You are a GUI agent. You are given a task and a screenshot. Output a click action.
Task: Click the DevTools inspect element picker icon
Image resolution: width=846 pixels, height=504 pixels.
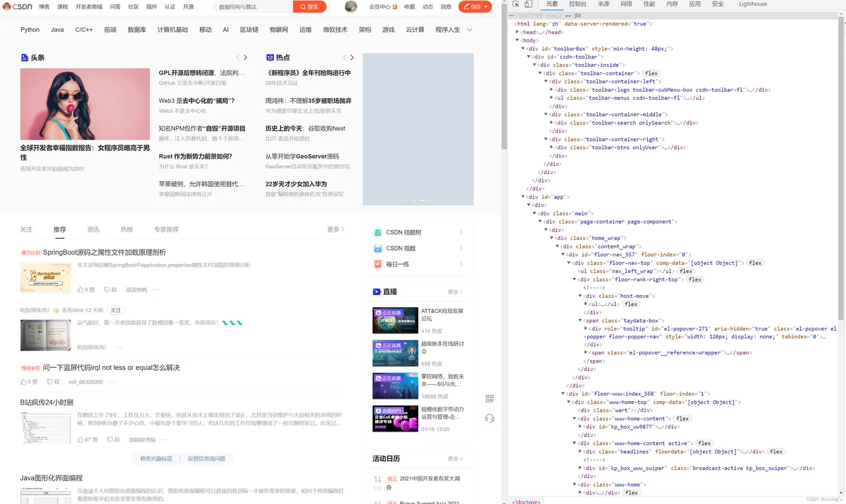pos(516,4)
